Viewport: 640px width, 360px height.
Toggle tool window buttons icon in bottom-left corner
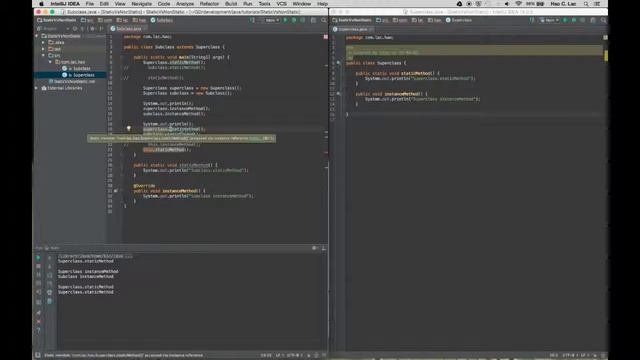38,355
